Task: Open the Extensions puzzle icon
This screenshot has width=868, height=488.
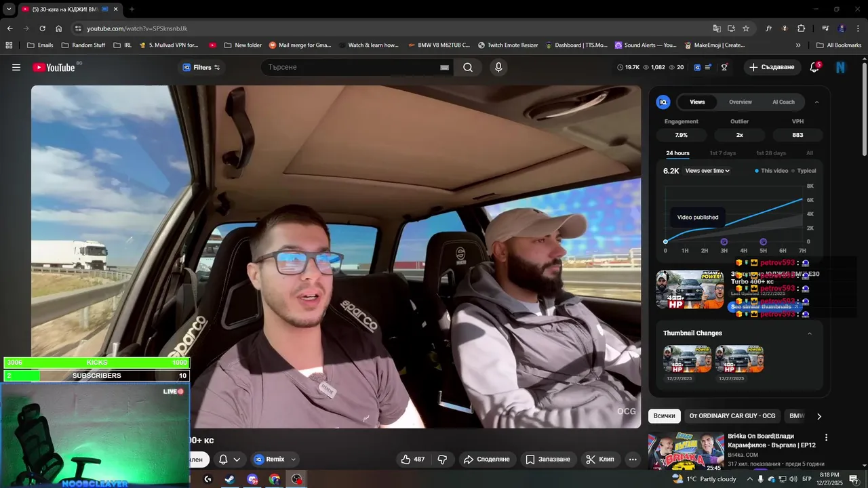Action: coord(801,28)
